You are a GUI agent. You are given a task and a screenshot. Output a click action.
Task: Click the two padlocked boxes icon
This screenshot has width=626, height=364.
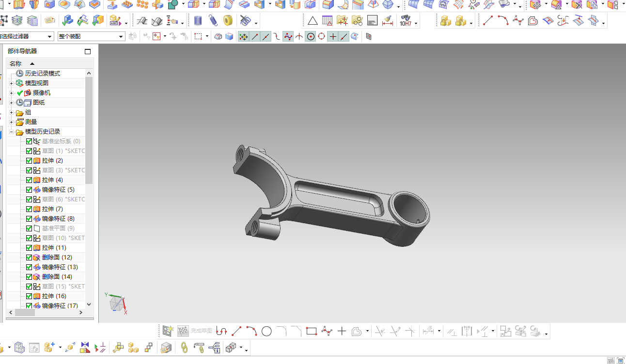446,20
